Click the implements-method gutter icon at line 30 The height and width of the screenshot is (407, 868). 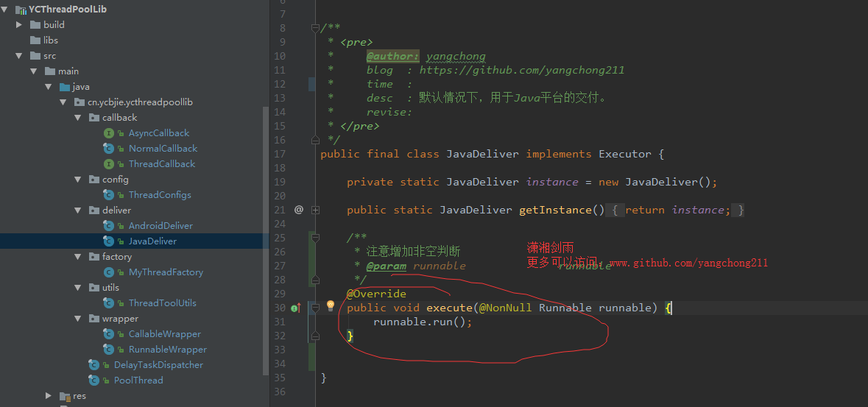click(x=296, y=308)
